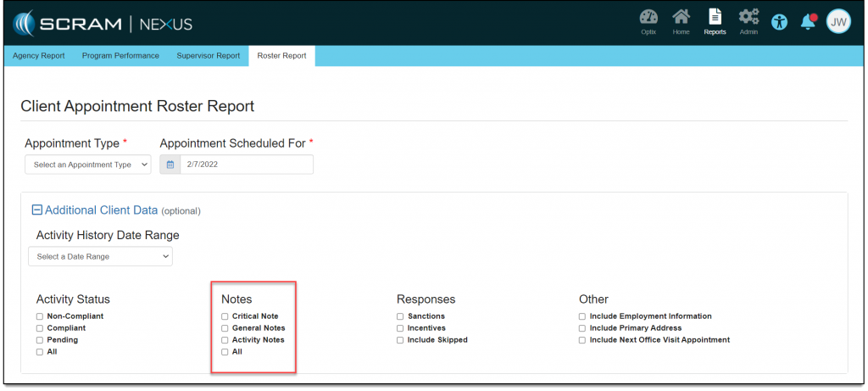Go to Home via house icon

pos(681,18)
